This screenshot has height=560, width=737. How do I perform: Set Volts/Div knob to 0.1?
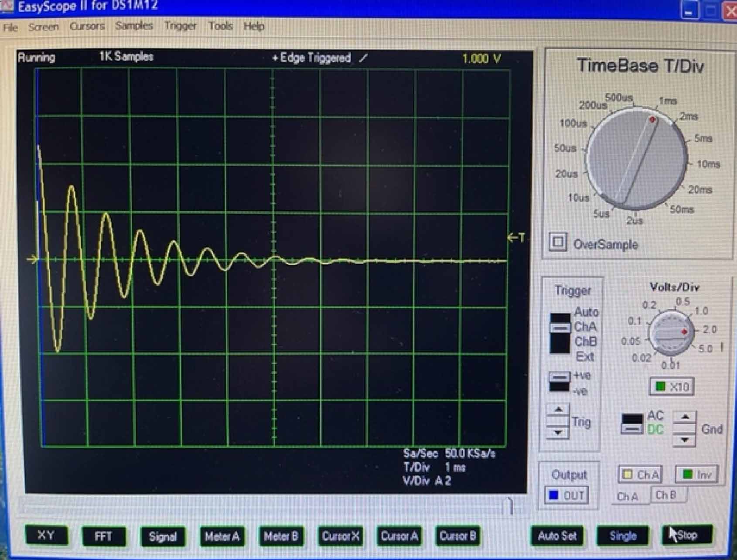coord(635,321)
